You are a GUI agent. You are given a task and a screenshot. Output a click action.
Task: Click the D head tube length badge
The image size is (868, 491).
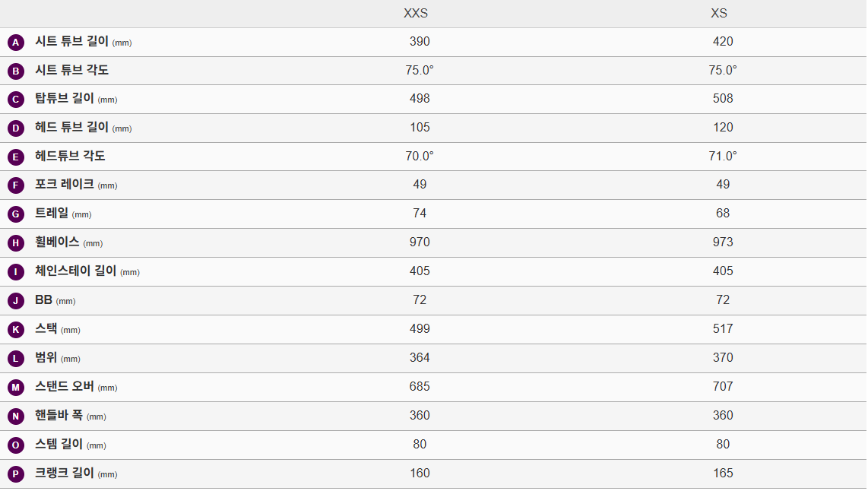coord(15,128)
